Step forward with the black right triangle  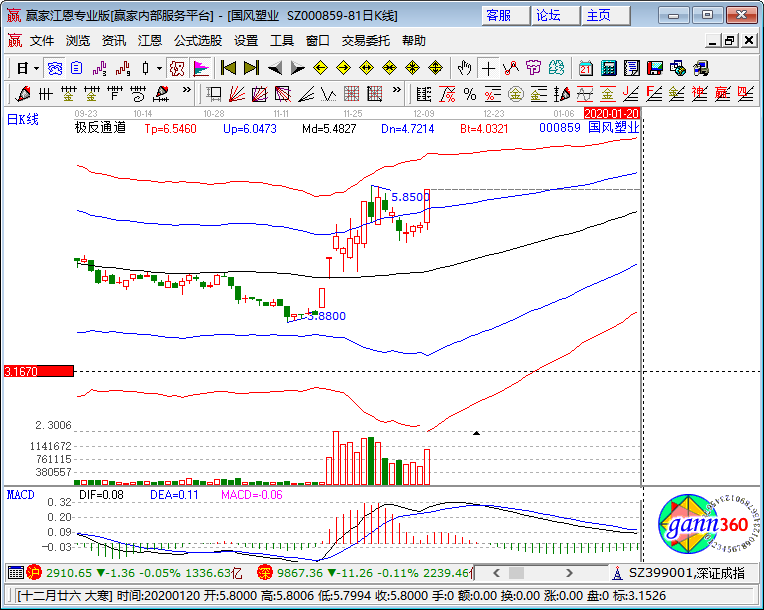click(297, 68)
